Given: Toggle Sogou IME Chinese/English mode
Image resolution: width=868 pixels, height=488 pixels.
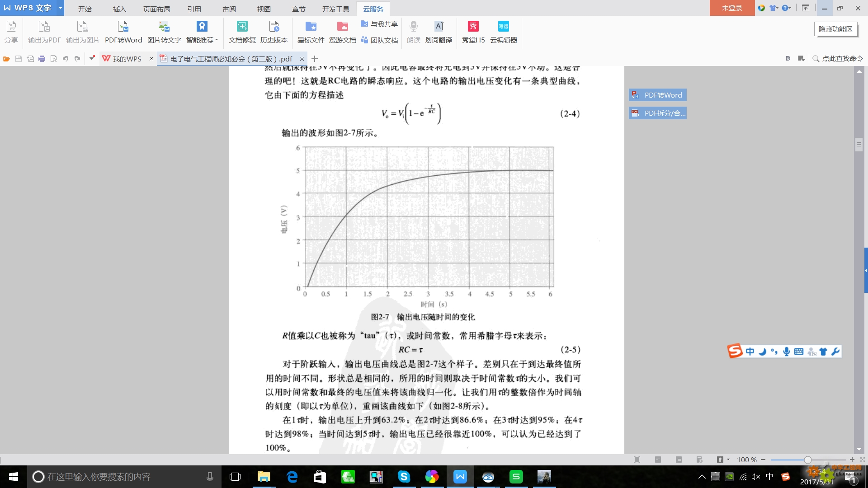Looking at the screenshot, I should (x=750, y=352).
